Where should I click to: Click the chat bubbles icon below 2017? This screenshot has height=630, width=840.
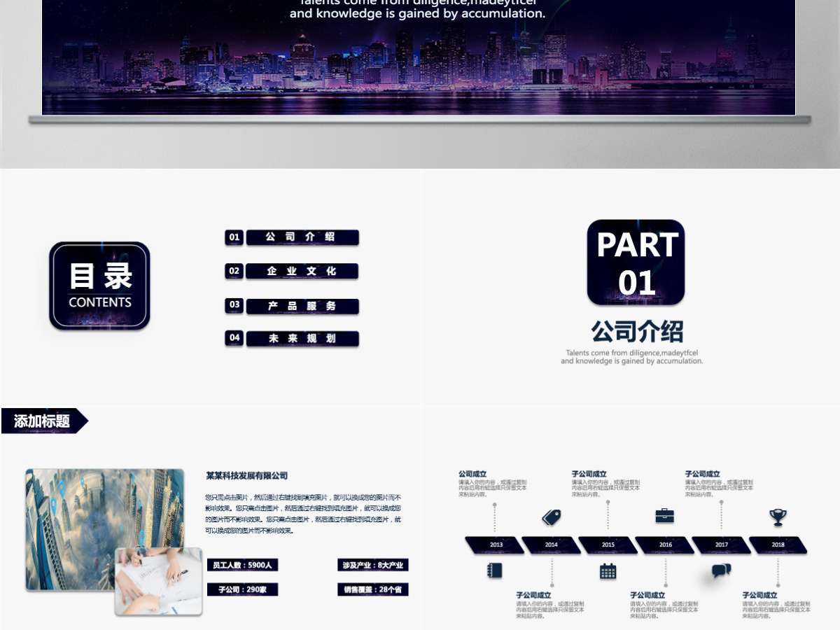[722, 570]
